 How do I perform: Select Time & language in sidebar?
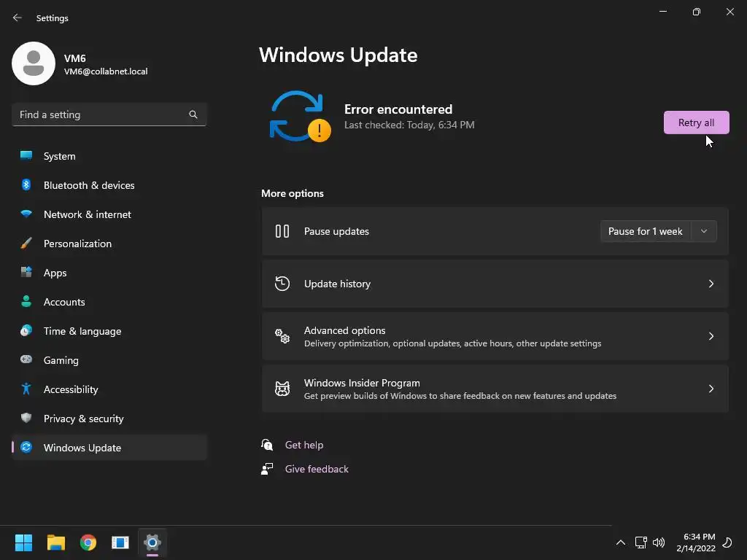109,331
